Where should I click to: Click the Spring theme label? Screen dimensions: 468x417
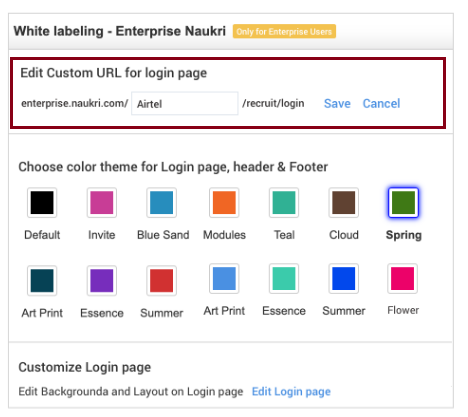click(x=404, y=235)
